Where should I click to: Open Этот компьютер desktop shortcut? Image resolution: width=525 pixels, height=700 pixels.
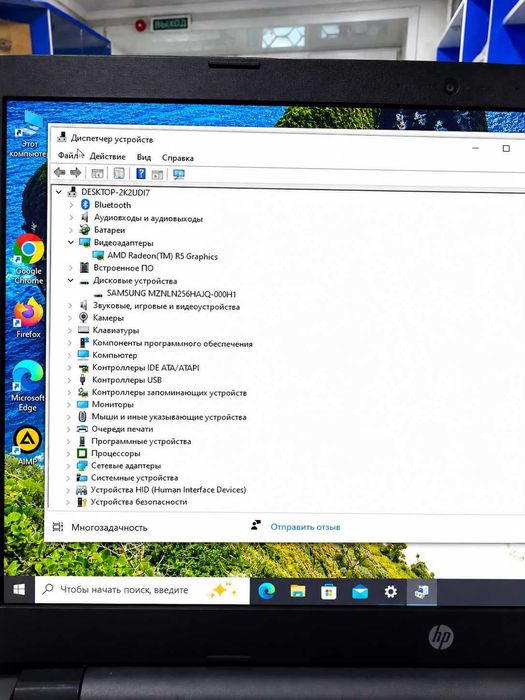click(29, 134)
